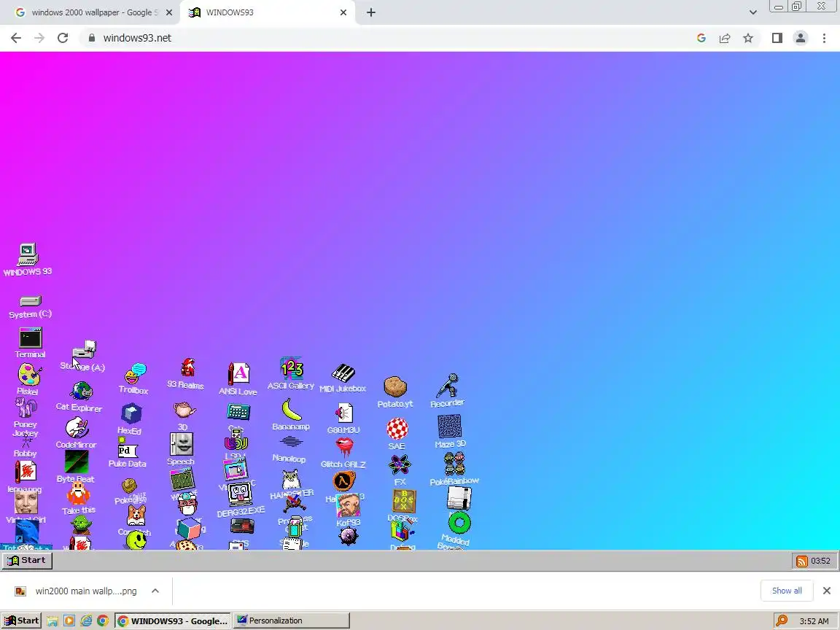This screenshot has height=630, width=840.
Task: Go back to the previous page
Action: coord(16,38)
